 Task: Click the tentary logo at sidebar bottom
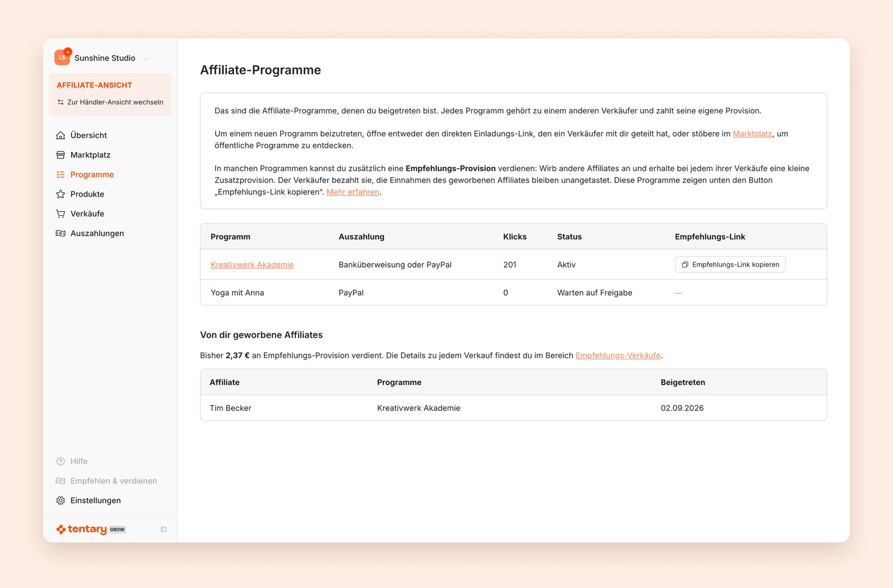point(82,529)
